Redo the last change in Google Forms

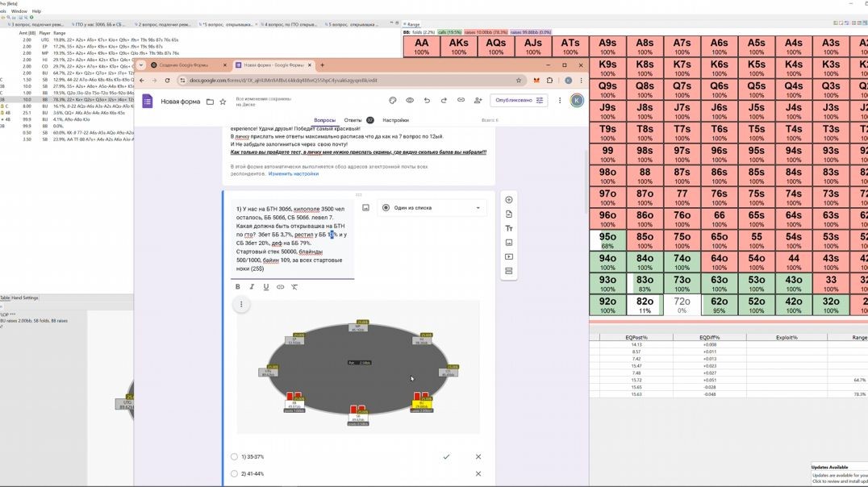[444, 100]
